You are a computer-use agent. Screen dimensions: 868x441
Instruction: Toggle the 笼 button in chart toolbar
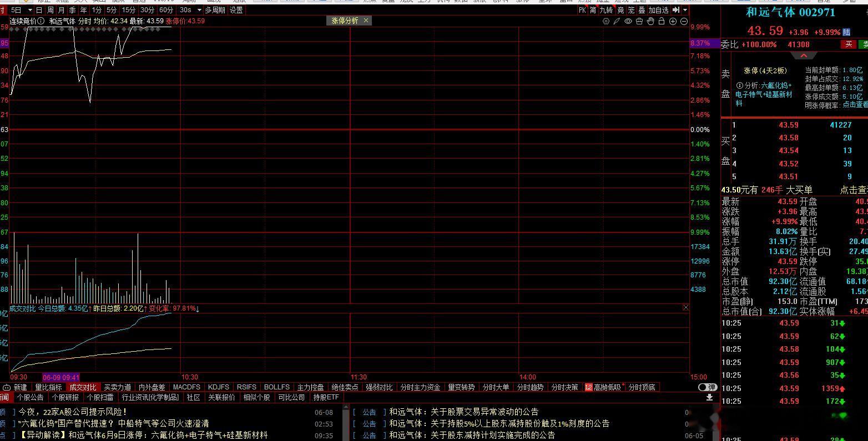click(x=631, y=10)
